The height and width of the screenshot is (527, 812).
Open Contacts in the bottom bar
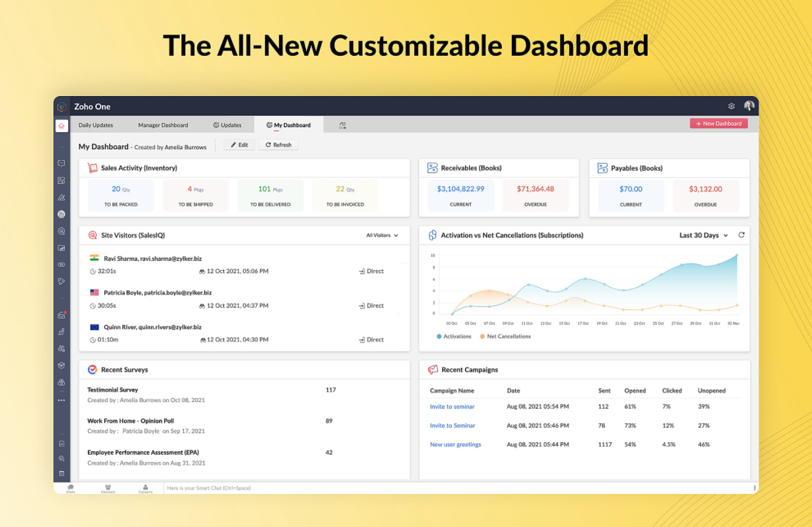(145, 488)
